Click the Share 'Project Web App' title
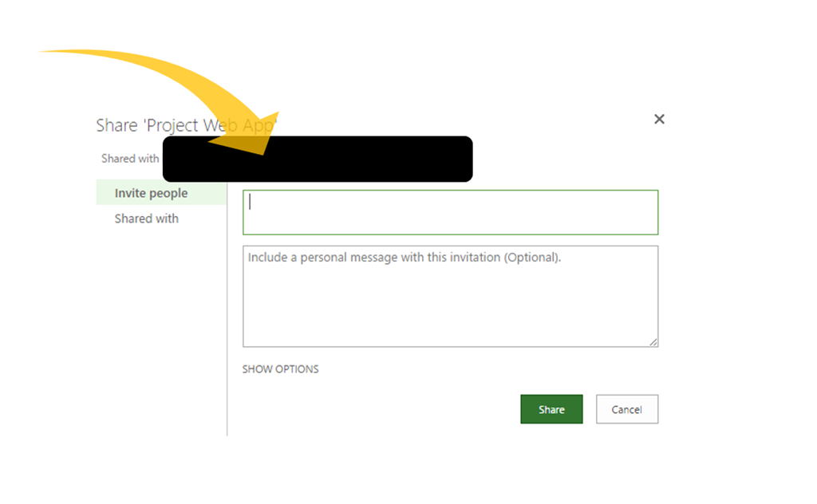The height and width of the screenshot is (504, 817). click(186, 125)
